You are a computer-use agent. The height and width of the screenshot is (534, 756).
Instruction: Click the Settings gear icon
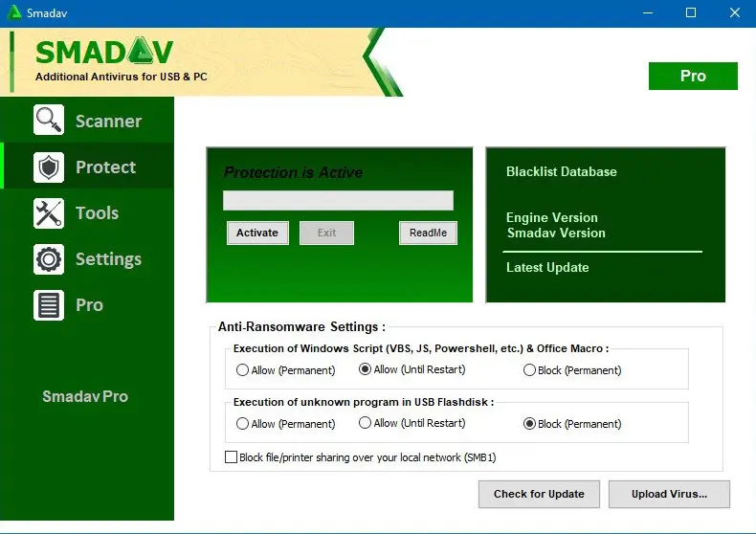[49, 259]
